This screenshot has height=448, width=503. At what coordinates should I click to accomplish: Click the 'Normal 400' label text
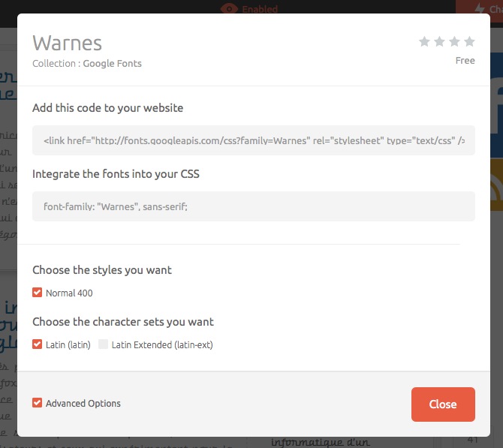(x=69, y=293)
